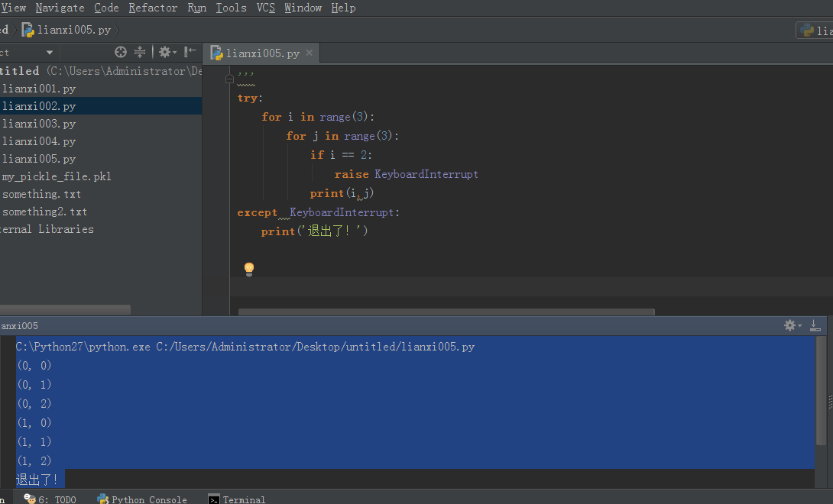Open the run configuration dropdown at top right
This screenshot has width=833, height=504.
pos(815,31)
